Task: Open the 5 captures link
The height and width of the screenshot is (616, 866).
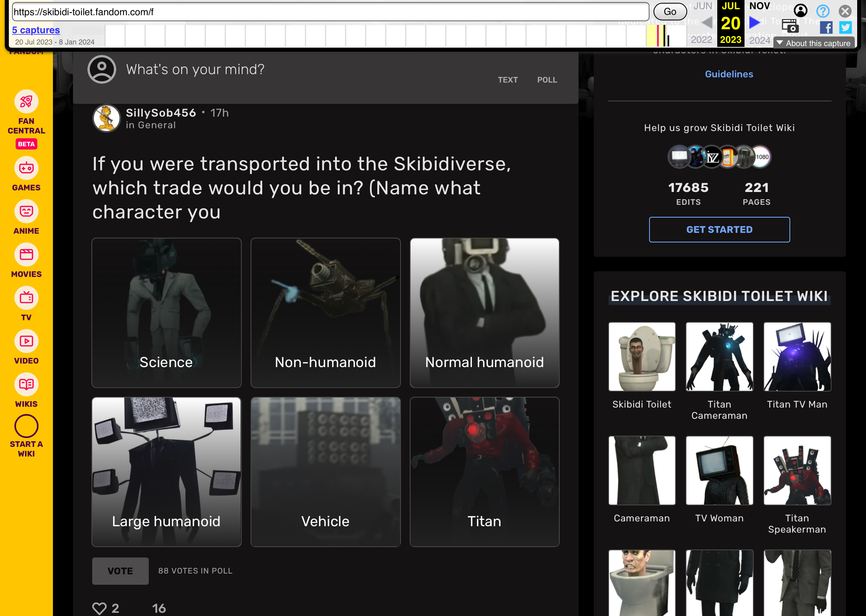Action: tap(36, 30)
